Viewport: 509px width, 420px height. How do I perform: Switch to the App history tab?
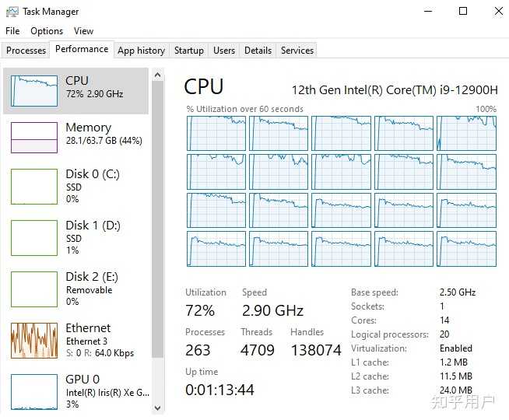click(141, 51)
